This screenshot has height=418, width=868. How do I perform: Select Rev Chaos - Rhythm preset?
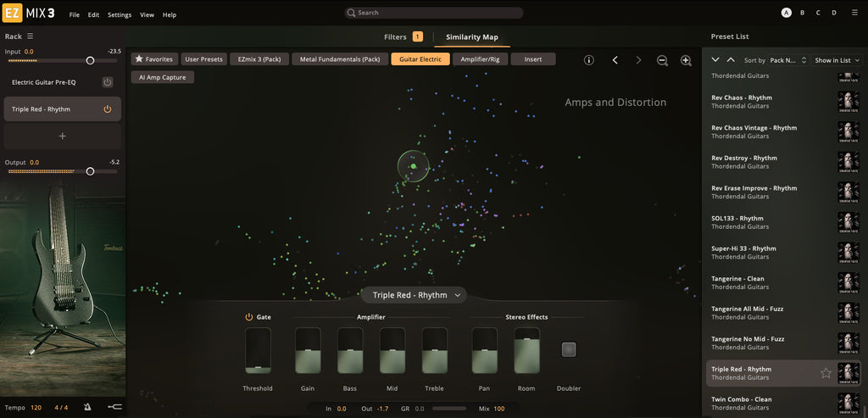point(783,102)
